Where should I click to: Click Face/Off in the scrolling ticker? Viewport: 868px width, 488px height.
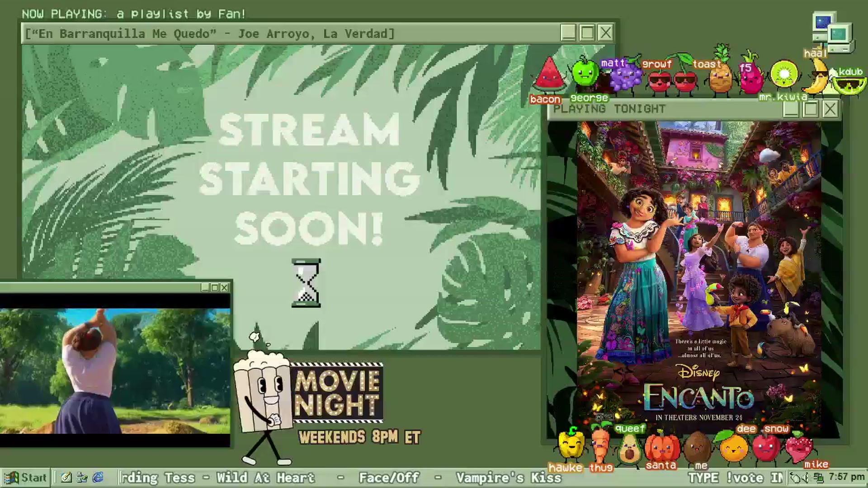pos(389,478)
